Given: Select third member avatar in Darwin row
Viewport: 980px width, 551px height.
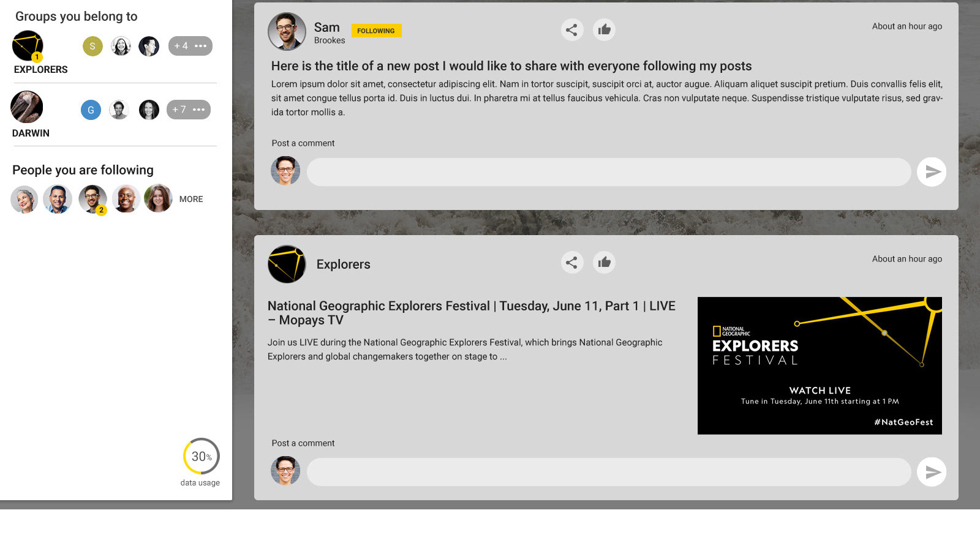Looking at the screenshot, I should pyautogui.click(x=149, y=110).
